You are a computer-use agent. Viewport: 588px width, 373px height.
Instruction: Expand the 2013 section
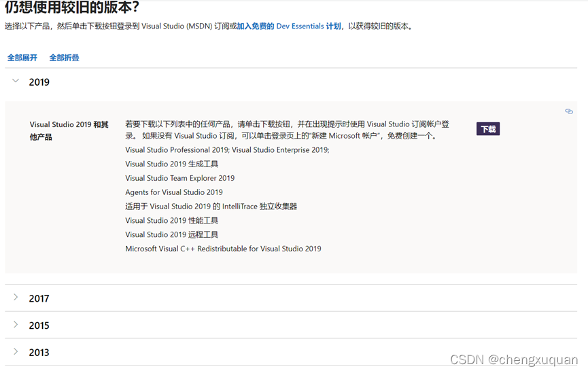16,351
